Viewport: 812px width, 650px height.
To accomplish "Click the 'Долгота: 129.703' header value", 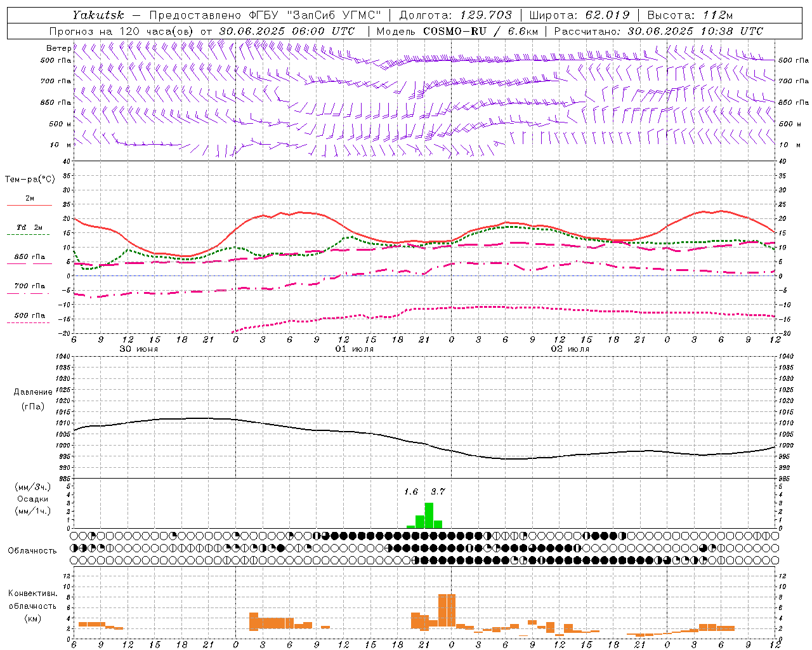I will 455,15.
